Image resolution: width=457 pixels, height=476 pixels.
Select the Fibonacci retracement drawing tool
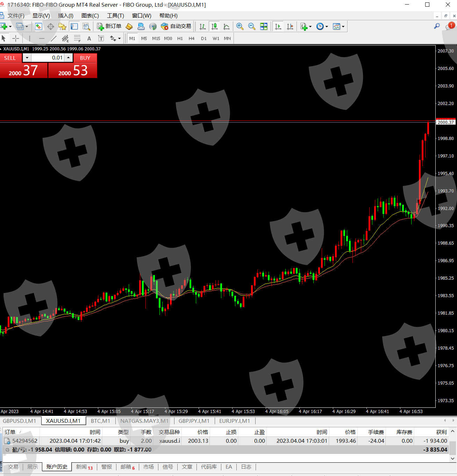point(65,38)
